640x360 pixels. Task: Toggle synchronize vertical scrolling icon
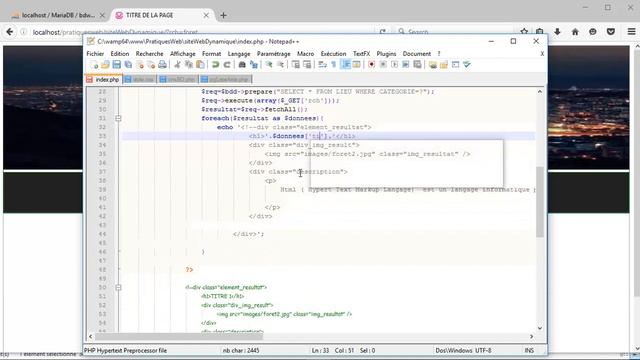(x=296, y=64)
